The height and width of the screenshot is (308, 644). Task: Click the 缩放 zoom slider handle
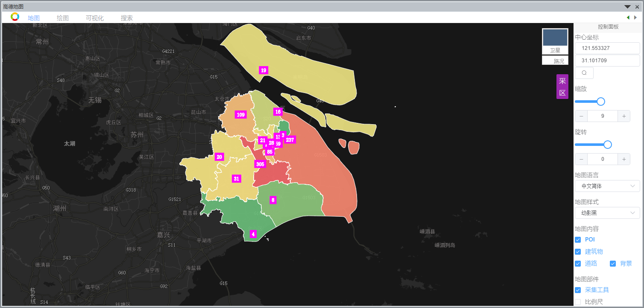(x=601, y=102)
